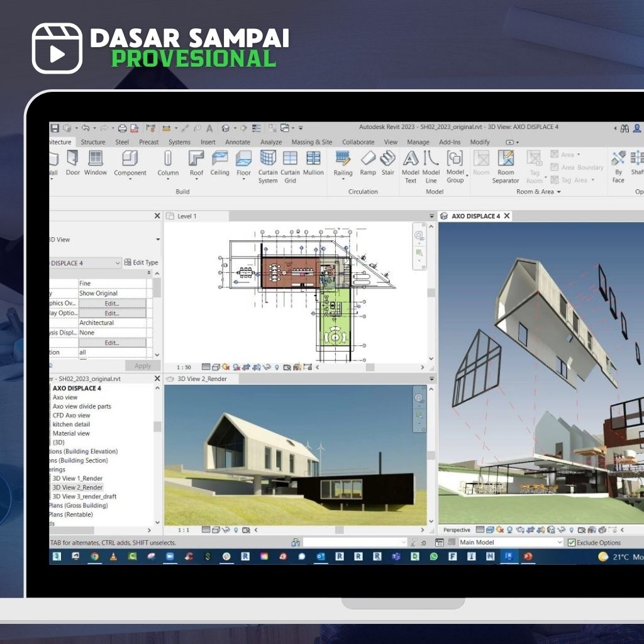Select the Window tool

[96, 163]
